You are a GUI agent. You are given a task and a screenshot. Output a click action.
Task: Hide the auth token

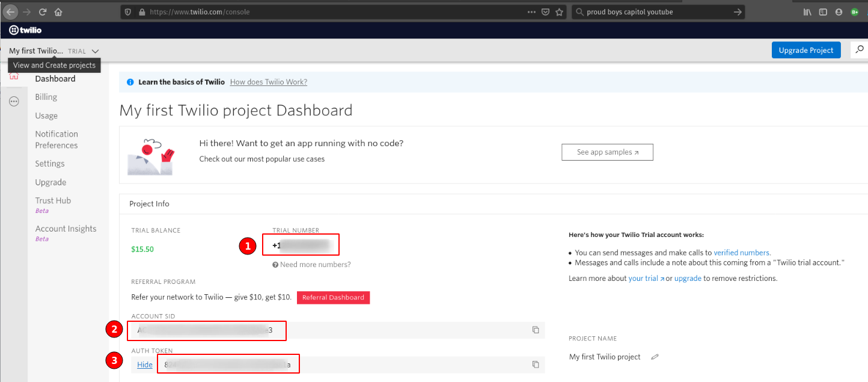click(144, 365)
